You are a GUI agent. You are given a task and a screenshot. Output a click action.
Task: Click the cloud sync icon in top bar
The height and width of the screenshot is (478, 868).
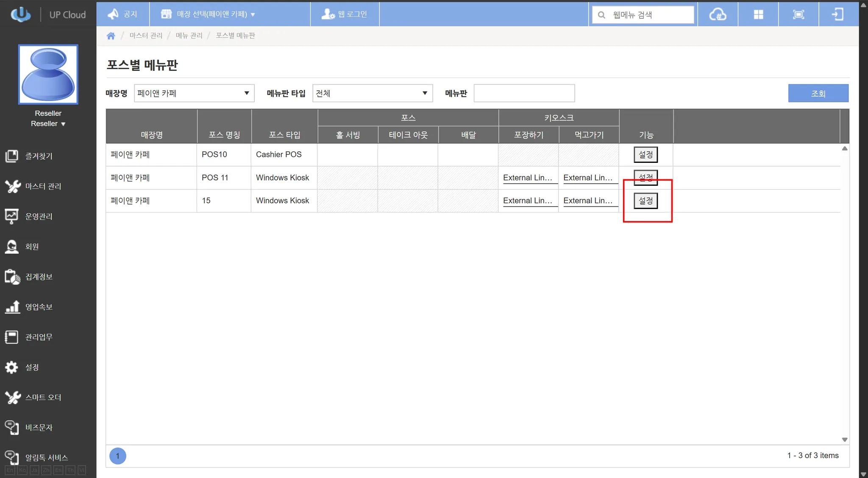pyautogui.click(x=718, y=15)
